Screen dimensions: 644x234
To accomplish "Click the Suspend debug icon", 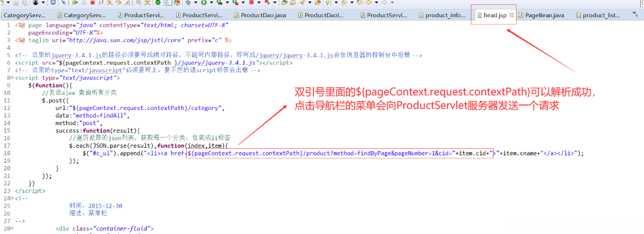I will 84,3.
